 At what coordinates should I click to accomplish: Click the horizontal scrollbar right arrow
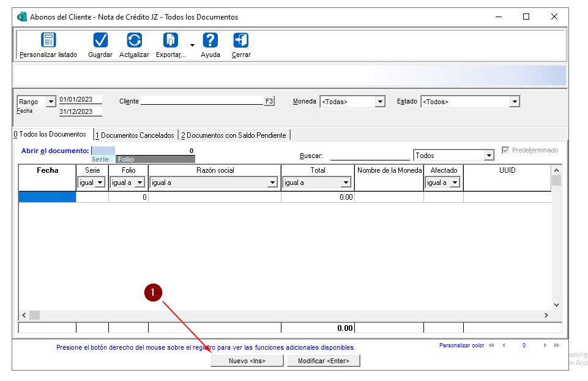(546, 315)
